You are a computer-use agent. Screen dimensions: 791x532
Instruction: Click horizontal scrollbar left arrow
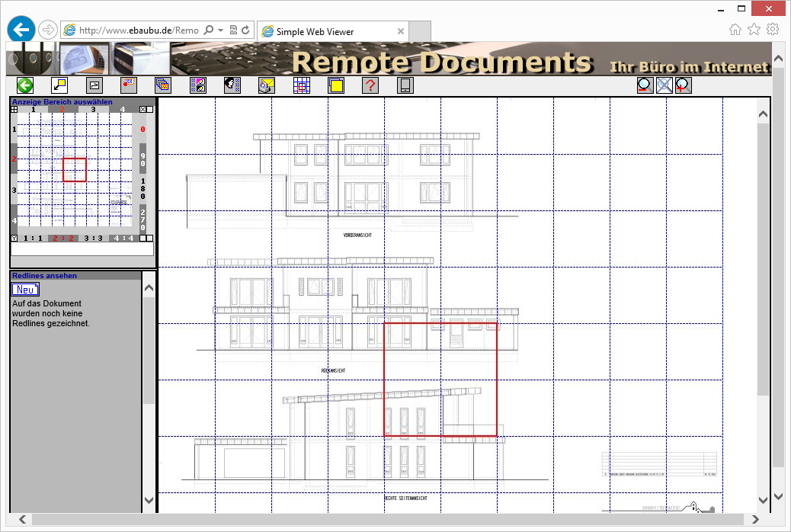click(x=22, y=519)
